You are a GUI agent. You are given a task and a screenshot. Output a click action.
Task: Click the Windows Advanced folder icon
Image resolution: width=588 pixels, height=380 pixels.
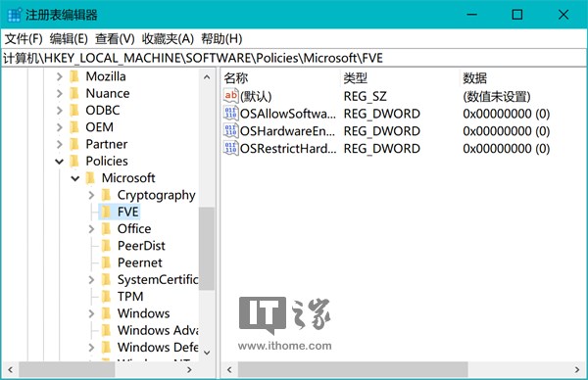(x=107, y=330)
